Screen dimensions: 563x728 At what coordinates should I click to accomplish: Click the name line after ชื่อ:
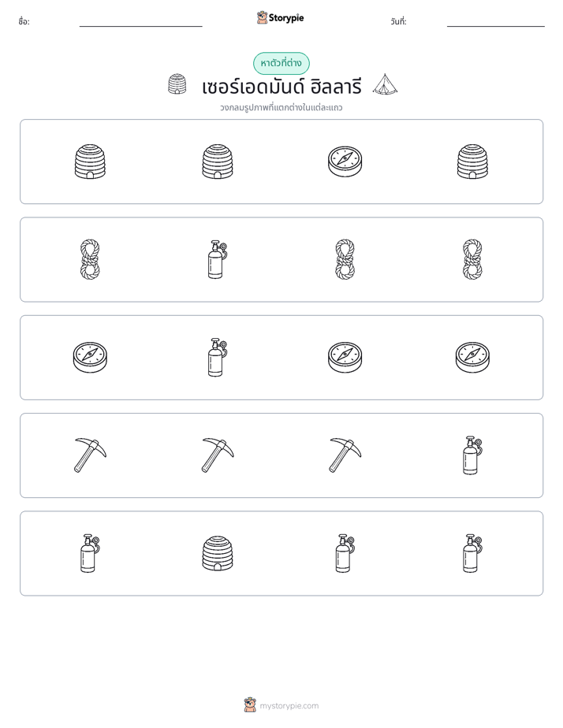[x=140, y=26]
